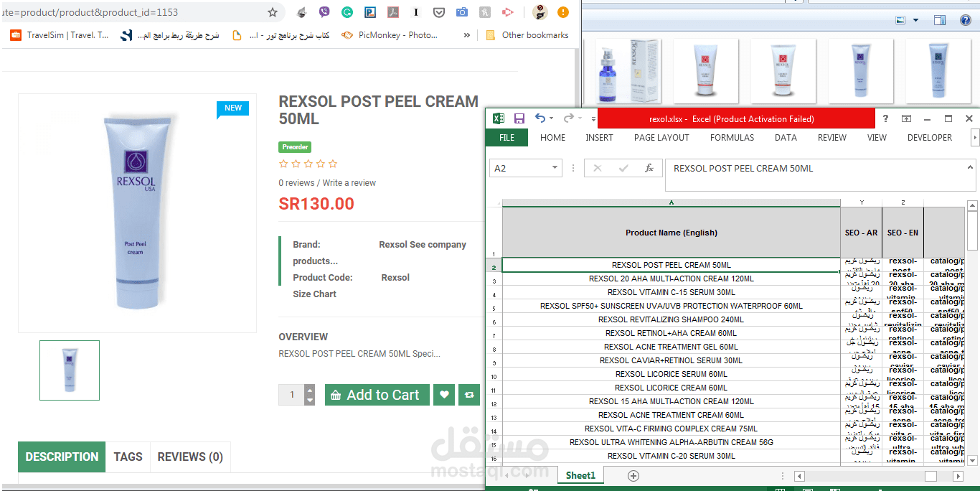Switch to the DEVELOPER ribbon tab
980x491 pixels.
[x=930, y=138]
